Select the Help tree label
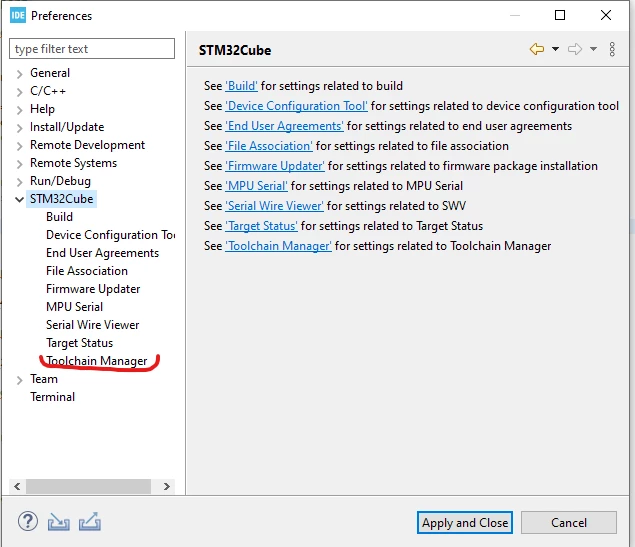Screen dimensions: 635x547 point(43,109)
